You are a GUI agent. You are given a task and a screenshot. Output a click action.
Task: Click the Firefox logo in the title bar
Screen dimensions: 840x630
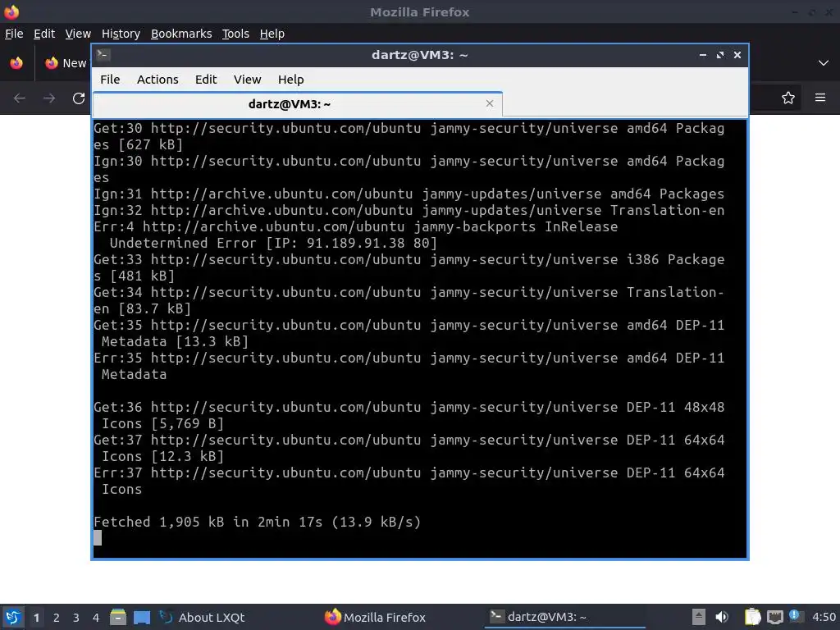click(11, 11)
